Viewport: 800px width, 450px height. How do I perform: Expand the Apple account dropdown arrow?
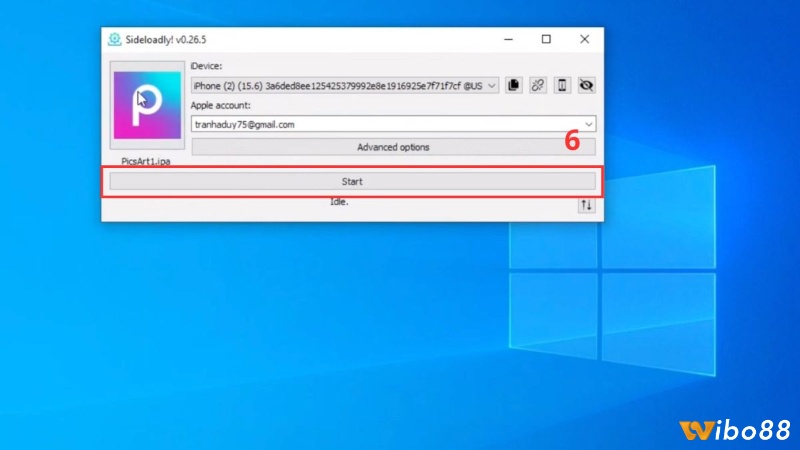(588, 124)
